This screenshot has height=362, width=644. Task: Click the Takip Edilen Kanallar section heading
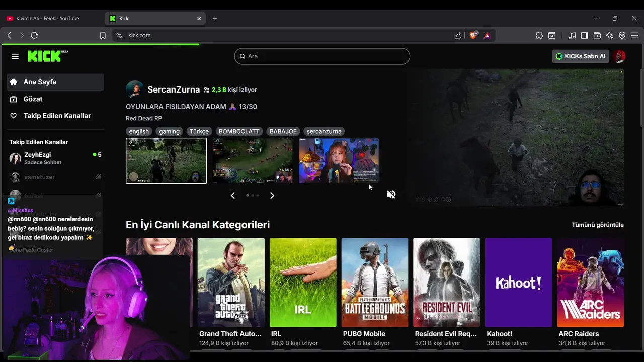[39, 142]
